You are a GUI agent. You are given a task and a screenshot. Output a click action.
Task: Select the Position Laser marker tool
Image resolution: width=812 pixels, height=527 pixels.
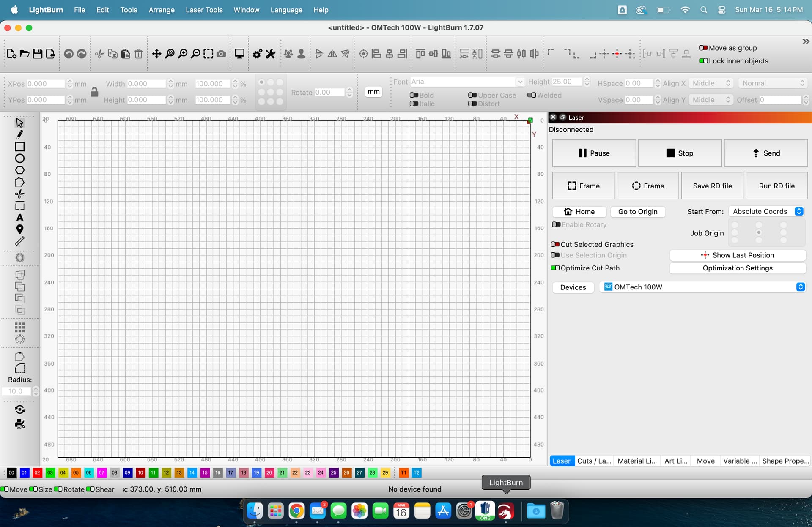(x=19, y=229)
